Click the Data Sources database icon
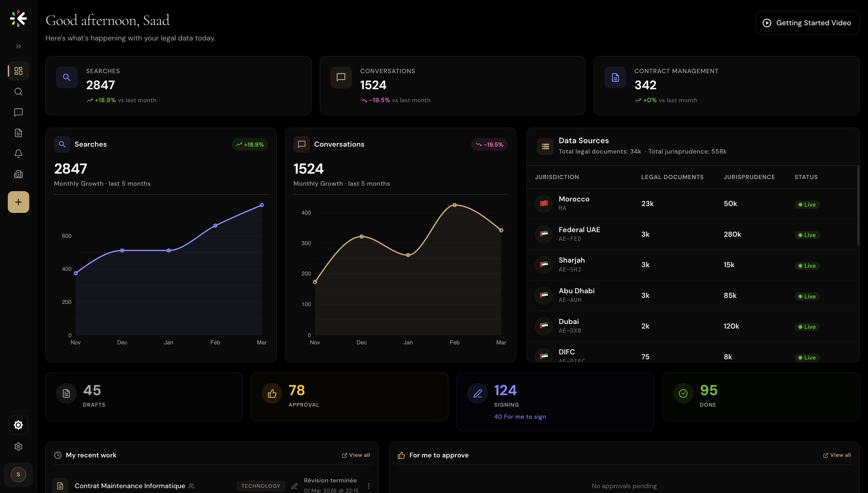Screen dimensions: 868x493 (x=545, y=147)
